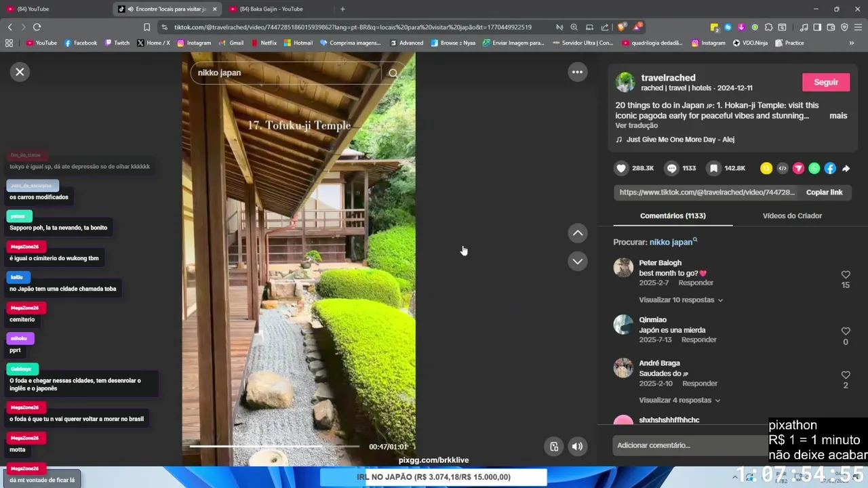Viewport: 868px width, 488px height.
Task: Like the video with the heart icon
Action: (x=621, y=168)
